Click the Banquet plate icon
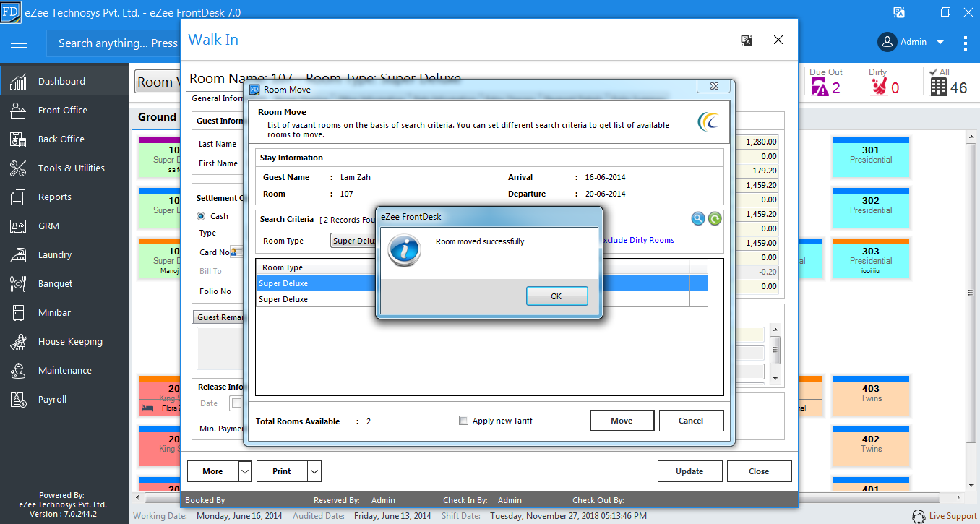This screenshot has height=524, width=980. tap(18, 284)
